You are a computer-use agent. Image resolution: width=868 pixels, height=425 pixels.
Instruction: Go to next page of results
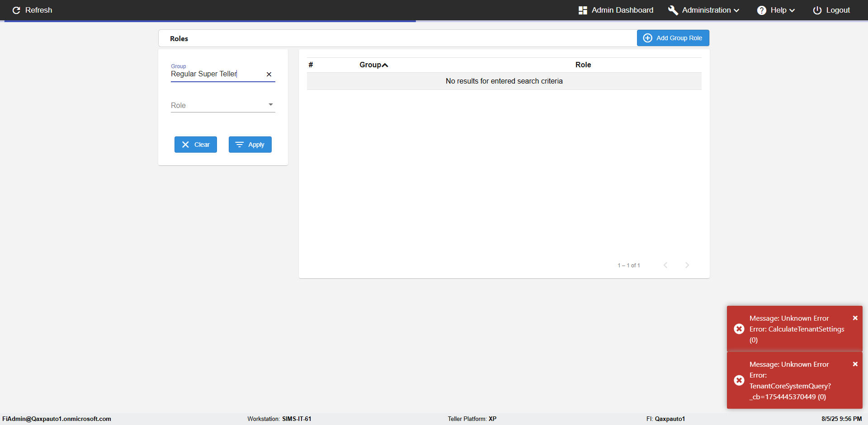[x=687, y=265]
